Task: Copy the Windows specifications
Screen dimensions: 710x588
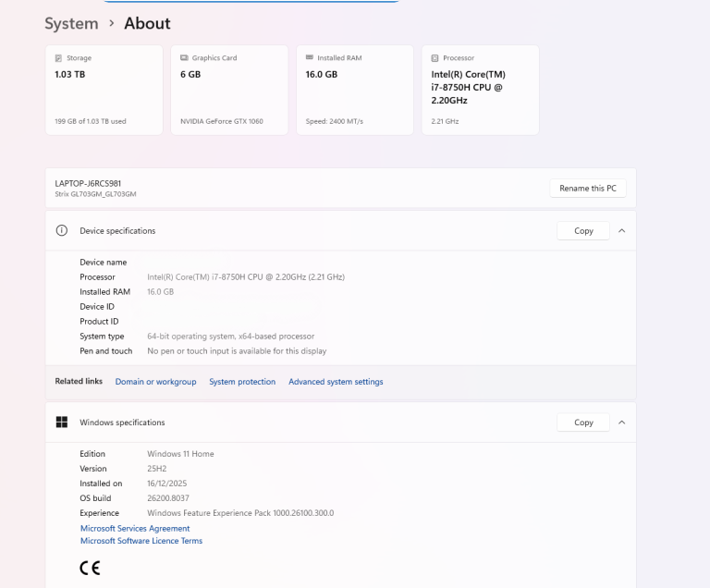Action: 583,423
